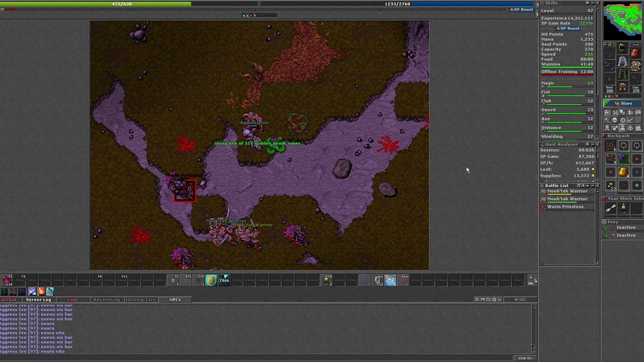Use the sudden death rune slot showing 516
The height and width of the screenshot is (362, 644).
(x=378, y=280)
